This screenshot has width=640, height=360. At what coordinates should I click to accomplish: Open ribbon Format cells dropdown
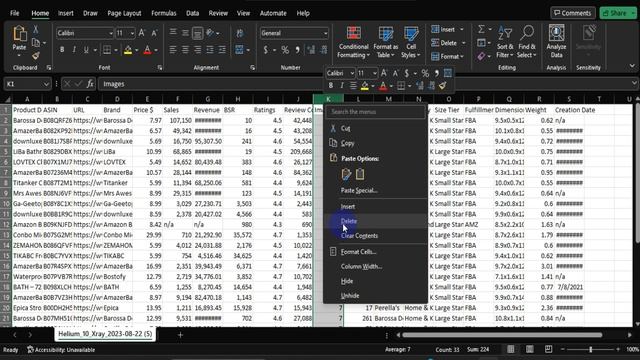(x=447, y=56)
